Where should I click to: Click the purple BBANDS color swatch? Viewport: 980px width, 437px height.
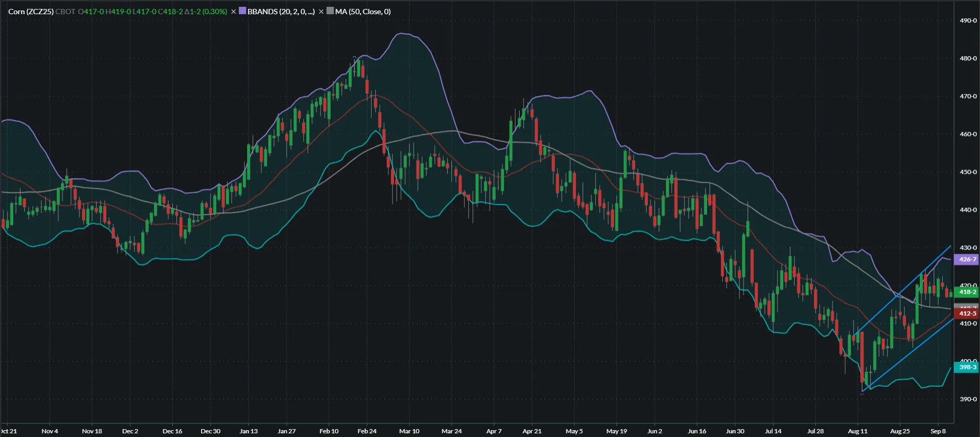coord(243,11)
